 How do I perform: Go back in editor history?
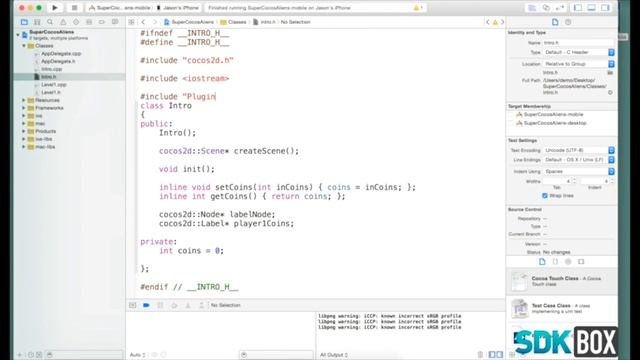pos(143,22)
